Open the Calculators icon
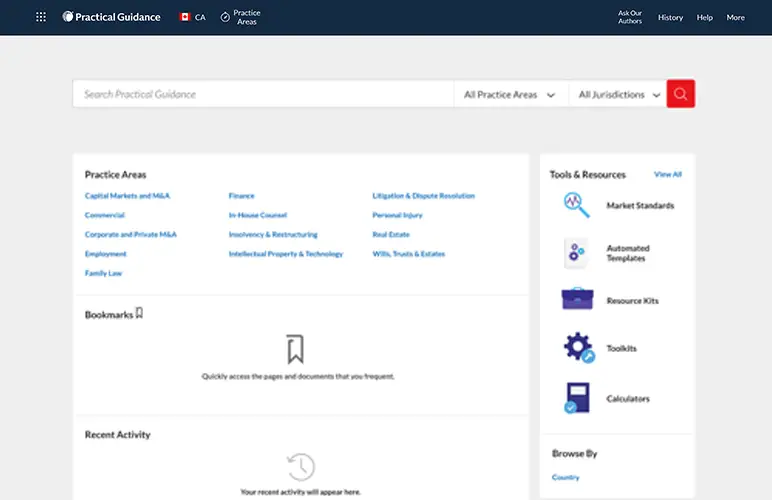772x500 pixels. (576, 398)
